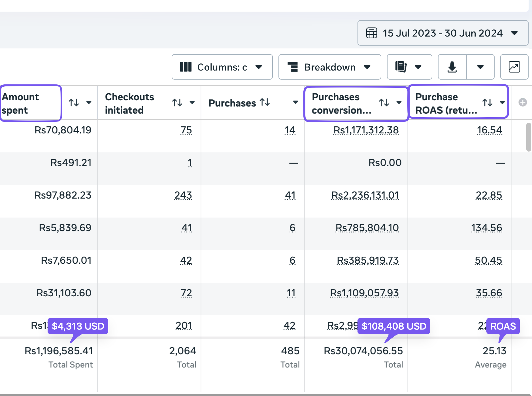Open the Charts view icon
532x396 pixels.
(x=514, y=67)
